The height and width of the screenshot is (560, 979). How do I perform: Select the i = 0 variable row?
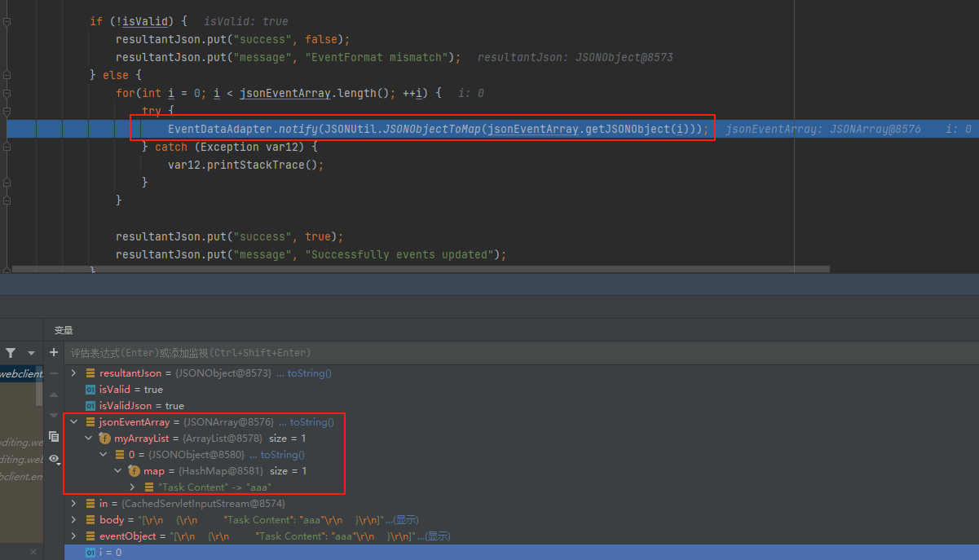click(x=522, y=553)
